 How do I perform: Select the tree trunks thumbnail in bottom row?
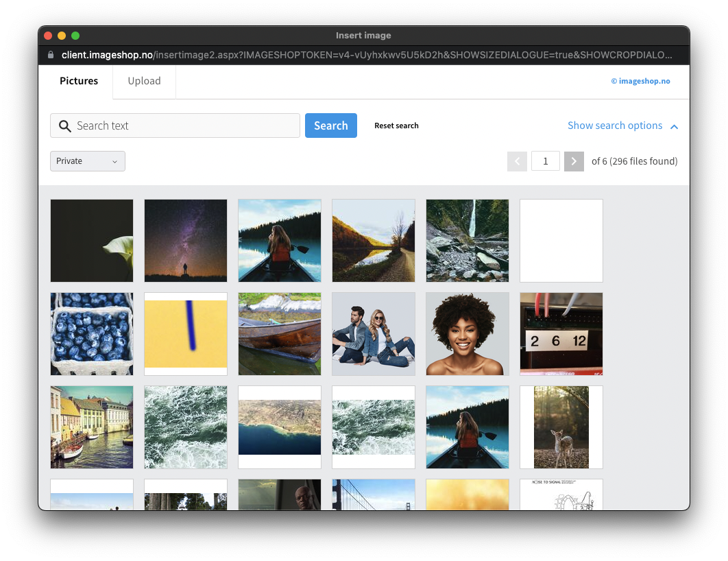click(x=186, y=494)
